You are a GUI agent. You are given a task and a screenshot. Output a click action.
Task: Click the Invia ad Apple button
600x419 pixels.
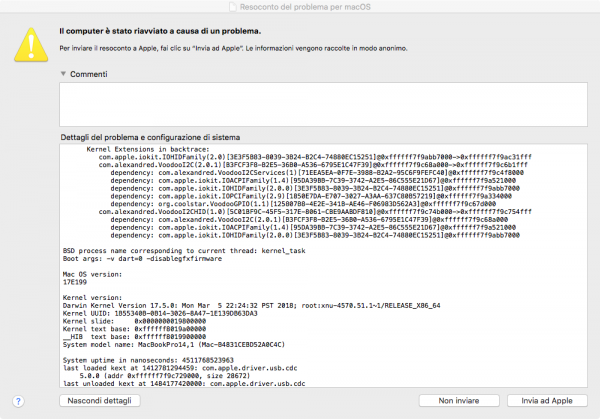pyautogui.click(x=547, y=401)
